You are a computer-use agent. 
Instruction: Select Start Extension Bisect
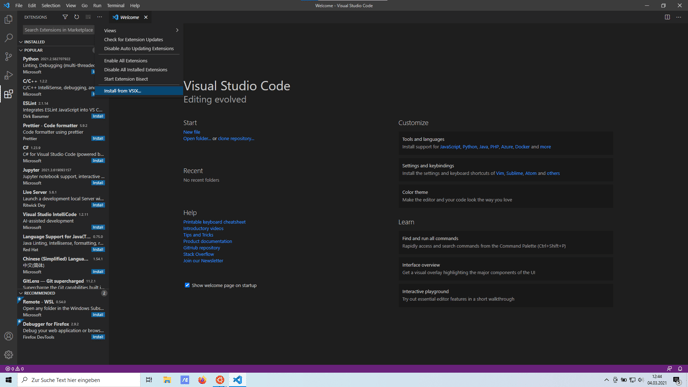140,79
